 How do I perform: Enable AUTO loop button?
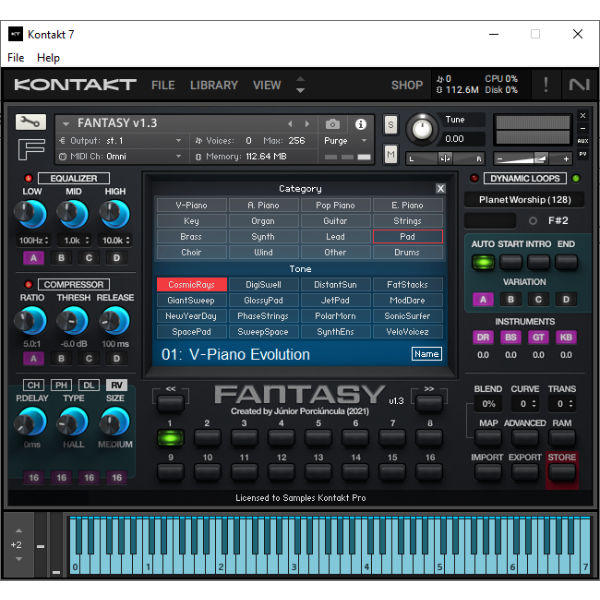click(483, 262)
